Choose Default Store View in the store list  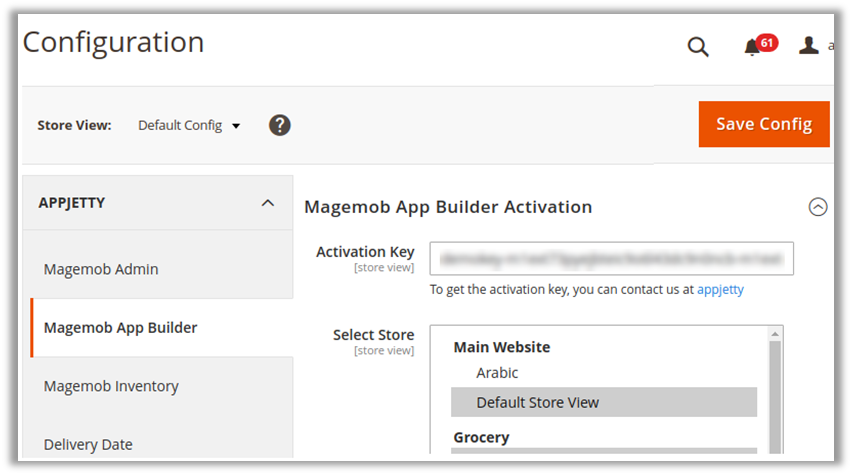pyautogui.click(x=537, y=402)
